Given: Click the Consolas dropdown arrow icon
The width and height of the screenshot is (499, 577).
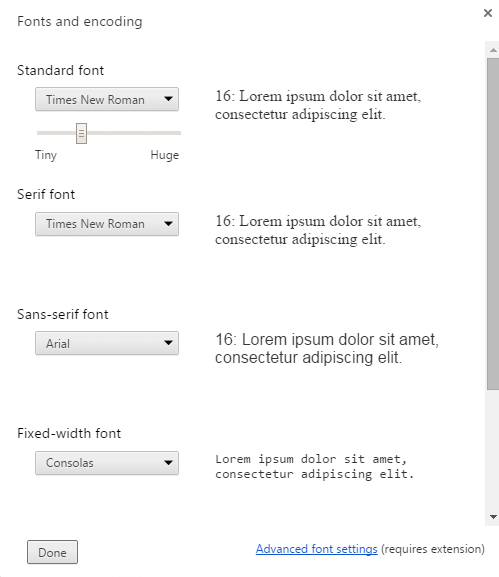Looking at the screenshot, I should (168, 463).
